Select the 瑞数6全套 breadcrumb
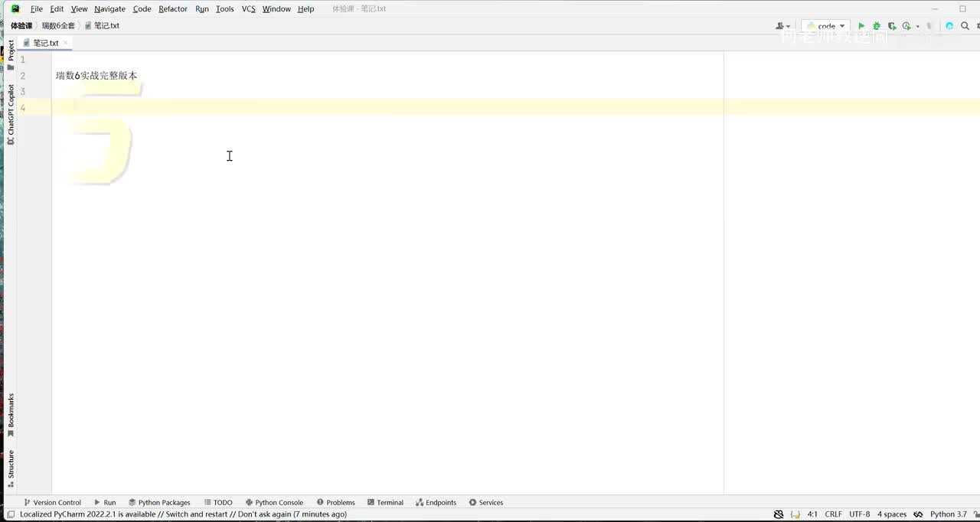Viewport: 980px width, 522px height. pos(58,26)
